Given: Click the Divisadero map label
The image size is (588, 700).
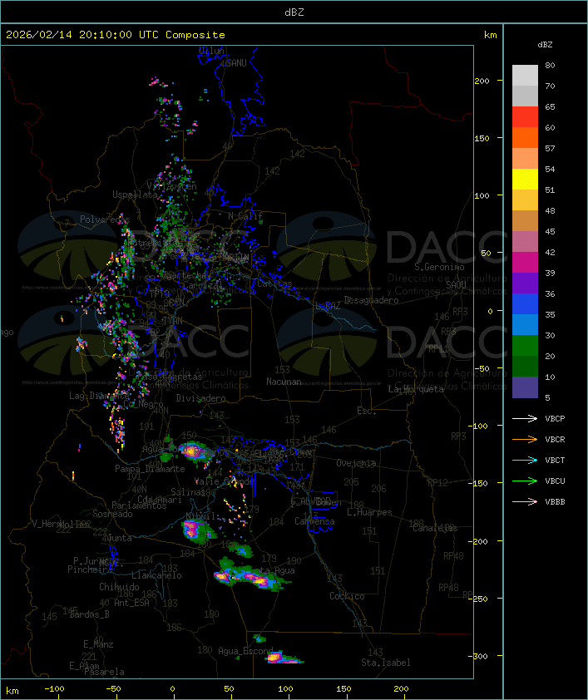Looking at the screenshot, I should [x=201, y=397].
